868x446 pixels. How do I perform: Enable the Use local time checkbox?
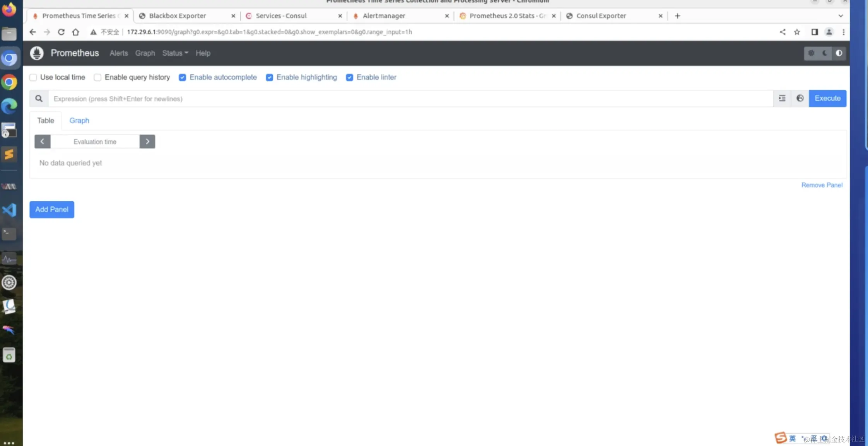coord(33,77)
